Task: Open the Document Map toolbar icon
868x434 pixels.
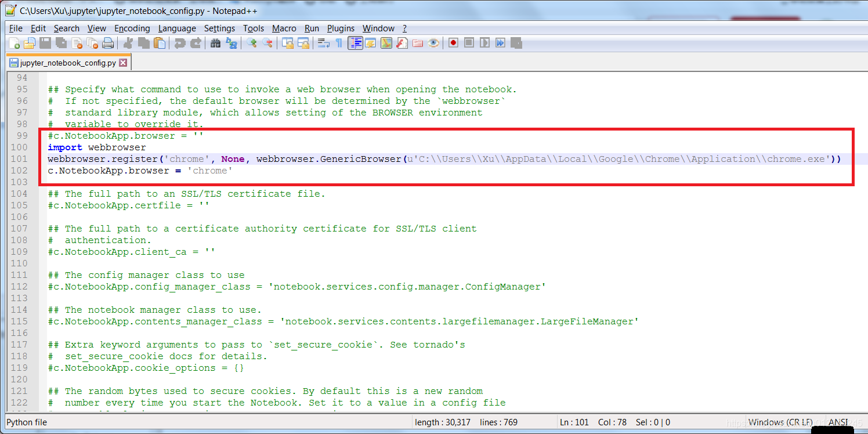Action: point(386,43)
